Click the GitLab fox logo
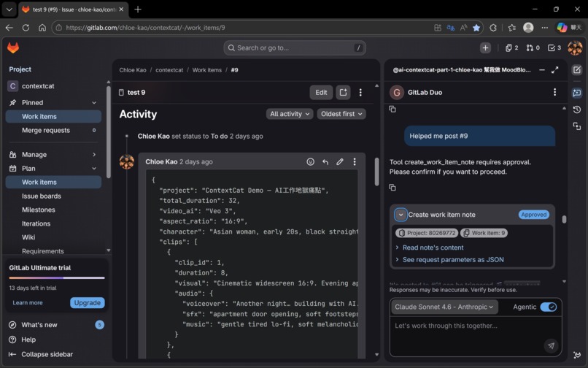This screenshot has height=368, width=588. 13,47
